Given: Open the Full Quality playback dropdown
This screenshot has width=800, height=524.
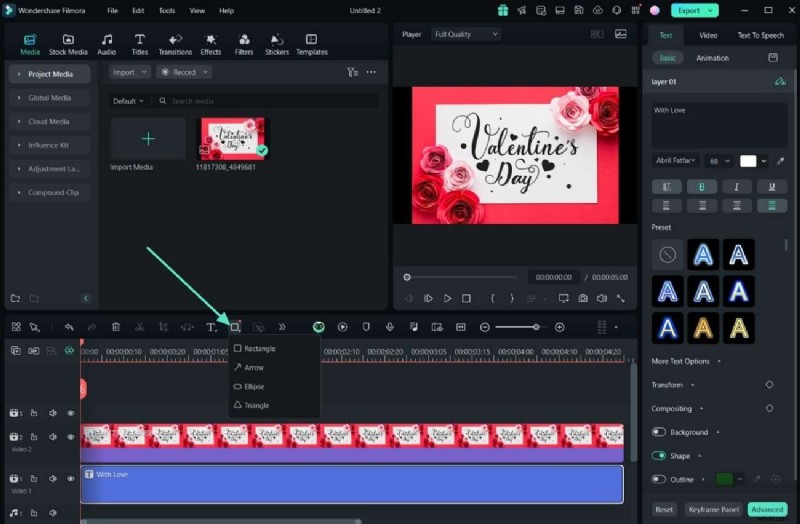Looking at the screenshot, I should tap(466, 34).
